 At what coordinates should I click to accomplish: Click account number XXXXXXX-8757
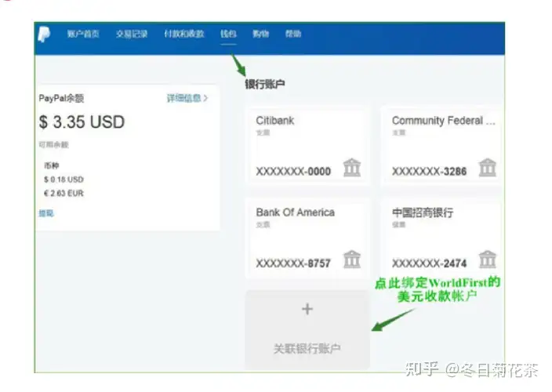[293, 263]
